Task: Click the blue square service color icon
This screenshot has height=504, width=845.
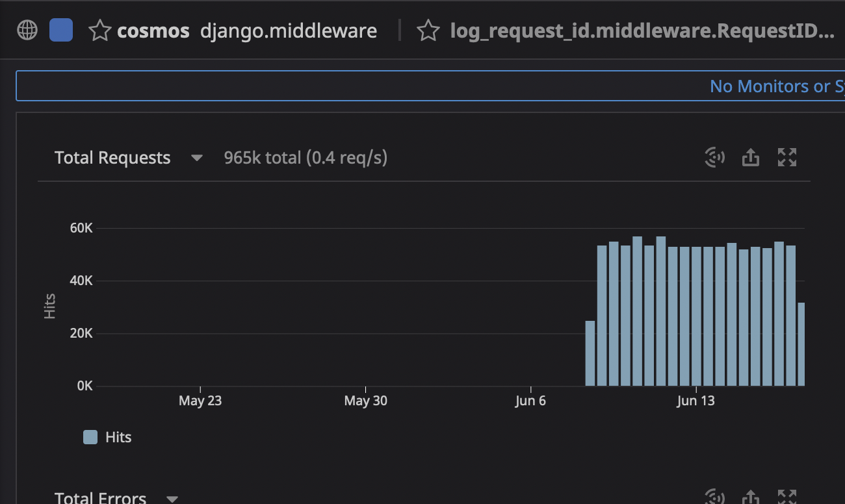Action: [61, 30]
